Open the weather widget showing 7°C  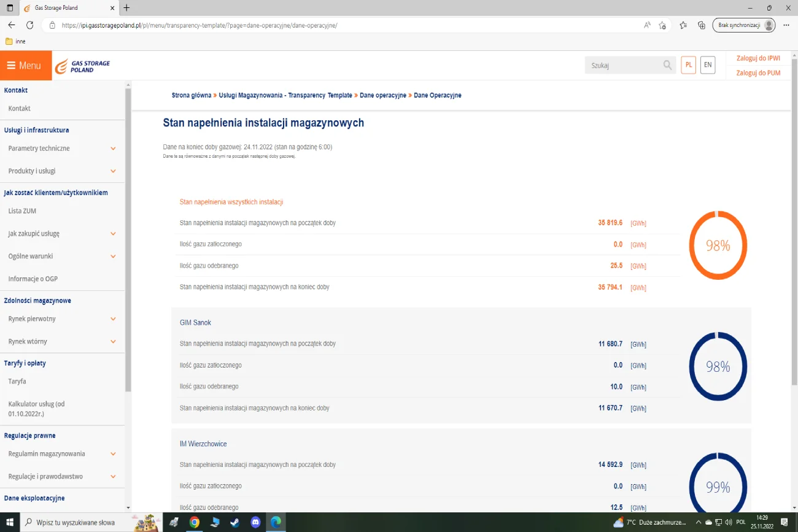click(x=649, y=522)
